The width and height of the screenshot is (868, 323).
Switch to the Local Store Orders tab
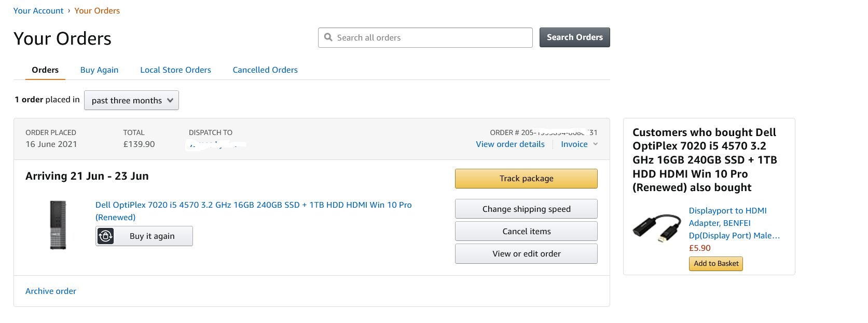pos(175,70)
